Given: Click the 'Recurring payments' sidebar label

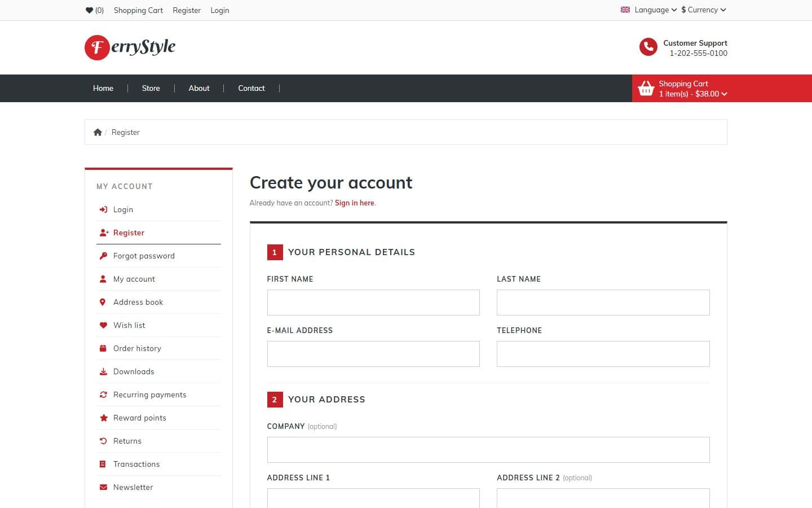Looking at the screenshot, I should coord(149,395).
